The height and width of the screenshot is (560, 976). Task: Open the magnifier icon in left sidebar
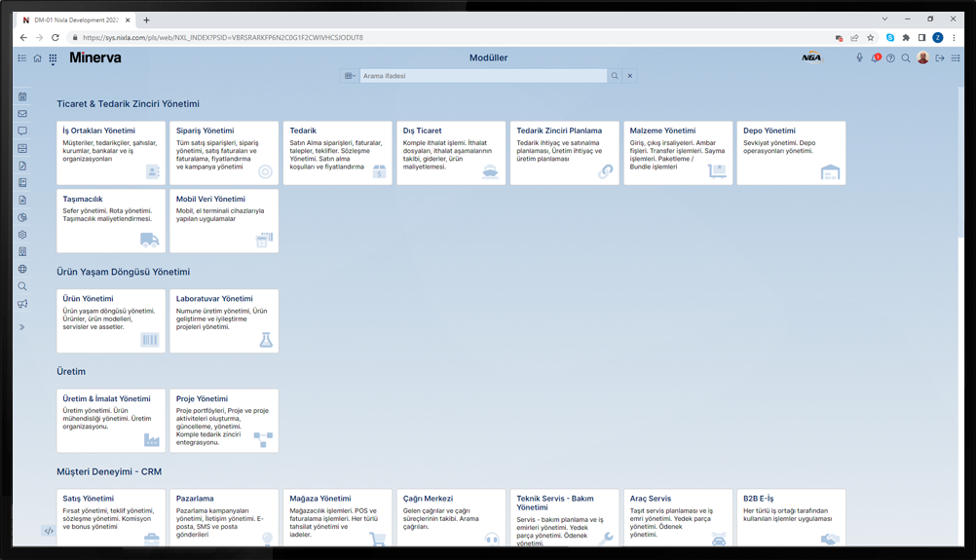click(22, 286)
